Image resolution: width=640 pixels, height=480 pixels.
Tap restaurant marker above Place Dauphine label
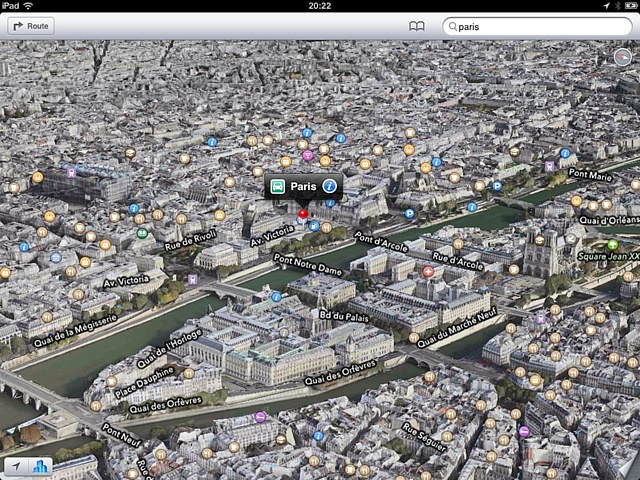[x=189, y=373]
